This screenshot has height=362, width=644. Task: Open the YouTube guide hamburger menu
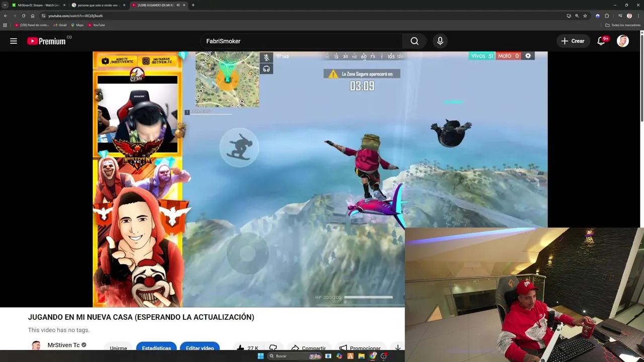(14, 41)
